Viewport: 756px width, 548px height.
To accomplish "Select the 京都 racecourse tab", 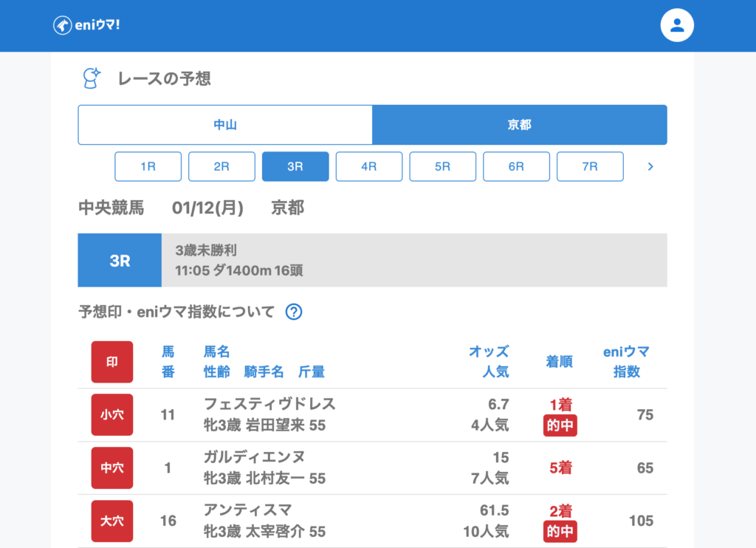I will click(519, 125).
